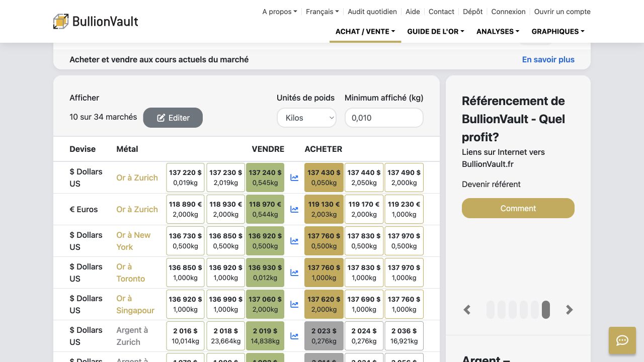Select buy price 2 023 $ for Zurich silver

[324, 336]
